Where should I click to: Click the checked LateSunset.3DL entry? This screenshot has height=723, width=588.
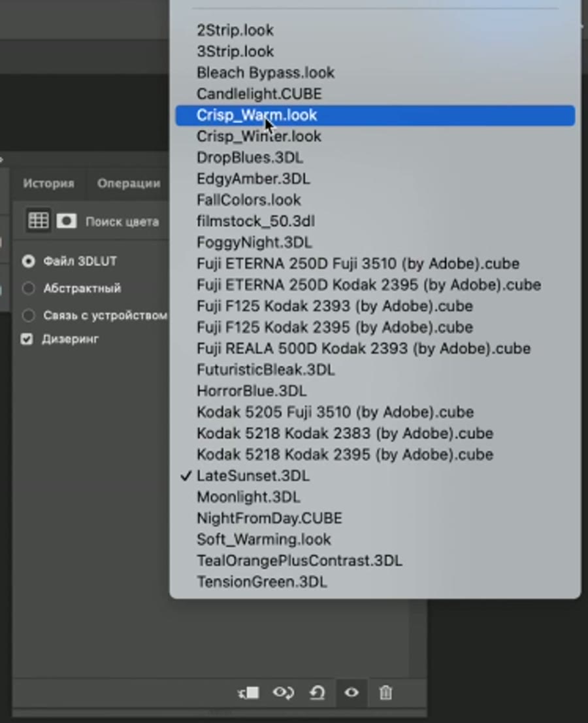tap(375, 476)
